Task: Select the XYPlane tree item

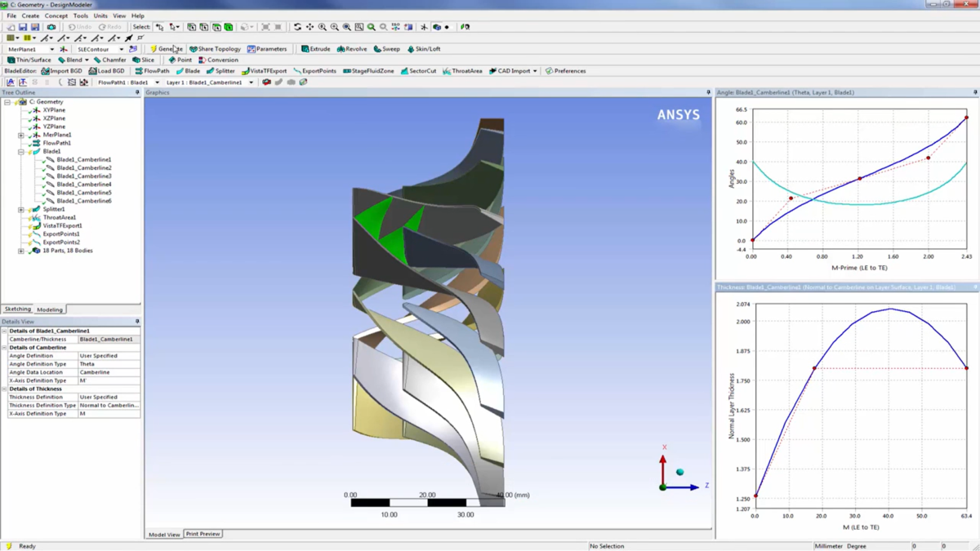Action: coord(54,110)
